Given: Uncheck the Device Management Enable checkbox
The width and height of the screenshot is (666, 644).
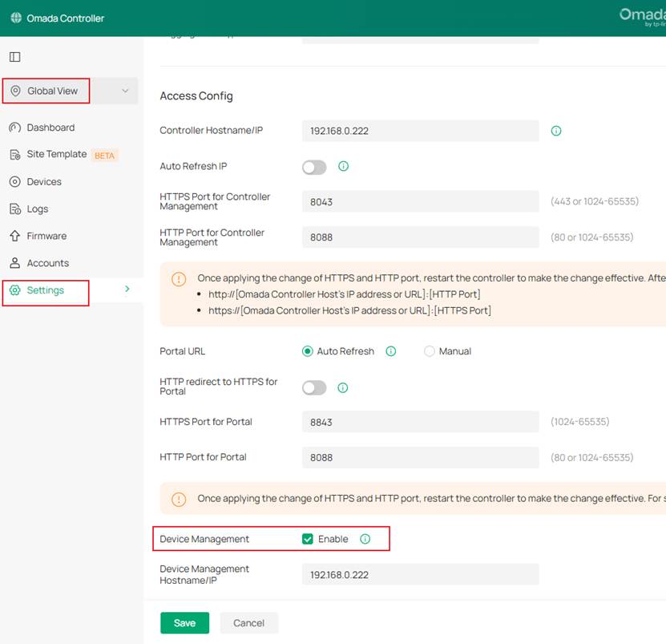Looking at the screenshot, I should [x=308, y=539].
